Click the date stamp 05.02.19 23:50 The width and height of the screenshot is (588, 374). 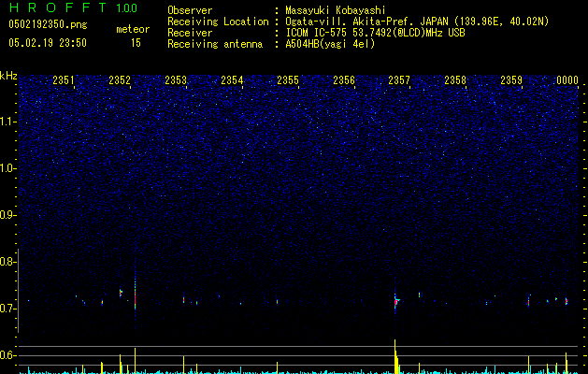click(48, 43)
